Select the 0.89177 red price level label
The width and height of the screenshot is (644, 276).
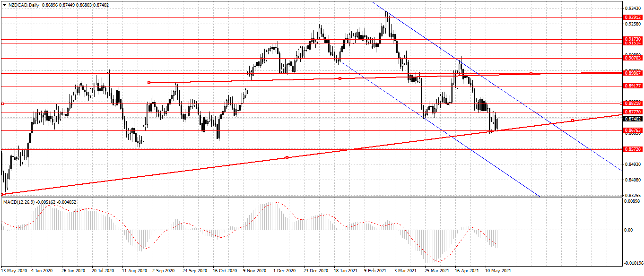[633, 86]
